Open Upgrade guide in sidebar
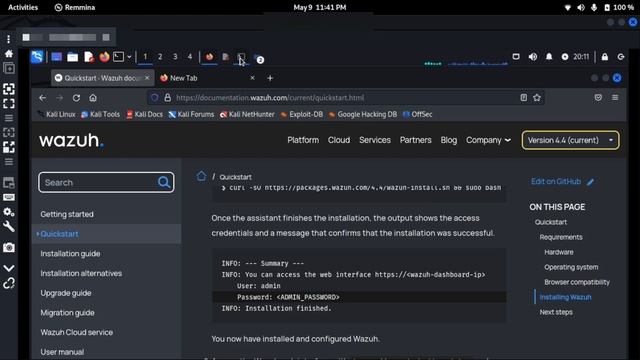 [x=66, y=293]
